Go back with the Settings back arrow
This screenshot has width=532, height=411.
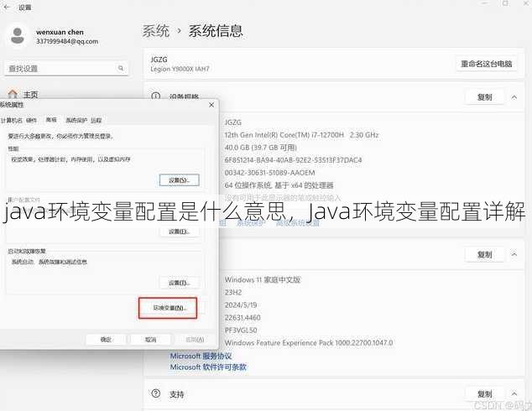(6, 7)
